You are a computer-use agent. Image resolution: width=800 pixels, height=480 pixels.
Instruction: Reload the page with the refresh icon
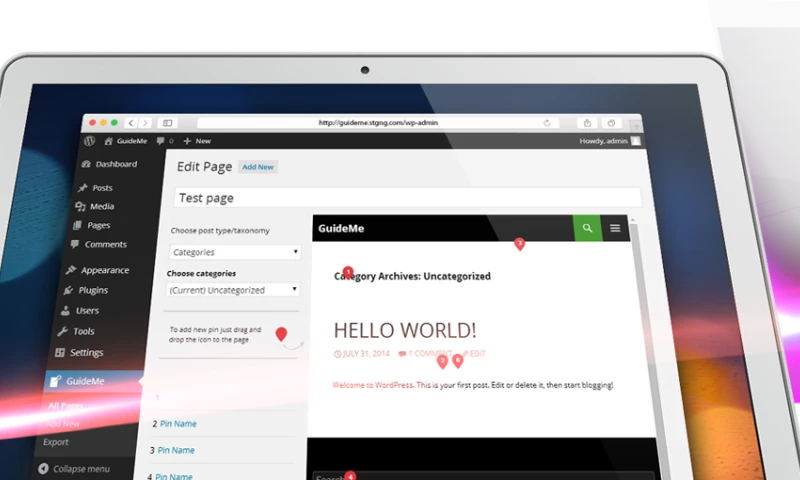click(547, 123)
